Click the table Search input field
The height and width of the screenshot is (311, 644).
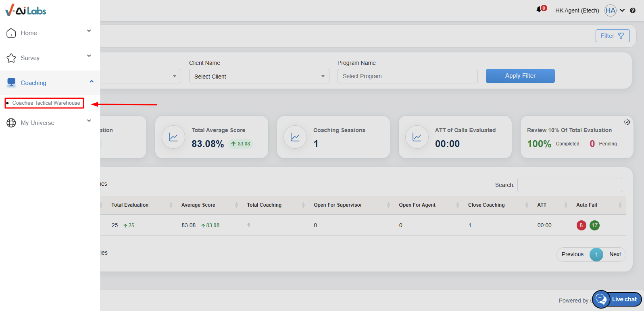(x=569, y=185)
